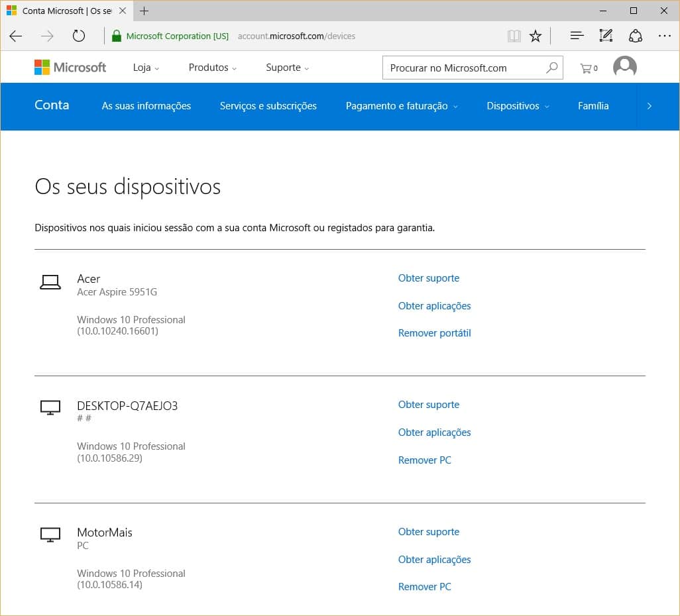Click Remover PC for DESKTOP-Q7AEJO3

click(x=425, y=460)
